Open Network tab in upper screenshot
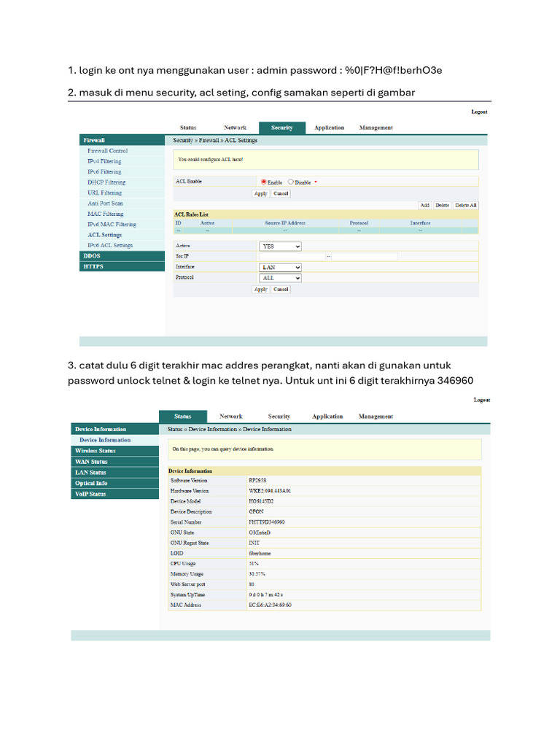 tap(236, 128)
